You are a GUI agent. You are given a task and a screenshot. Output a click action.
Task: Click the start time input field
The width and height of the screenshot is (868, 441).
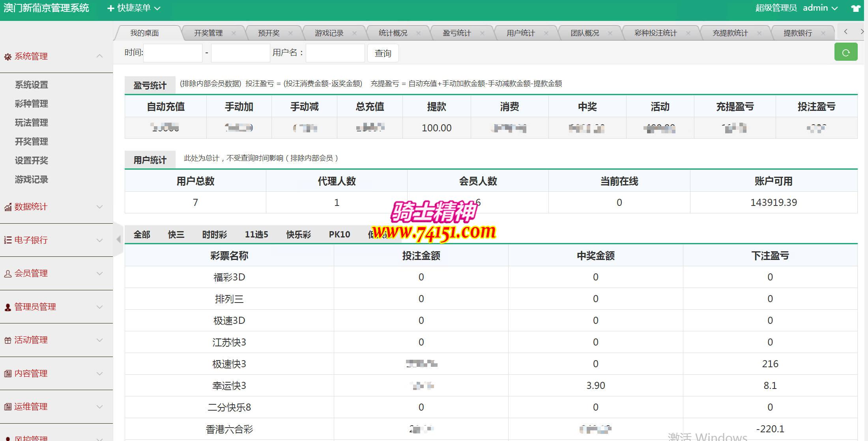pyautogui.click(x=173, y=53)
